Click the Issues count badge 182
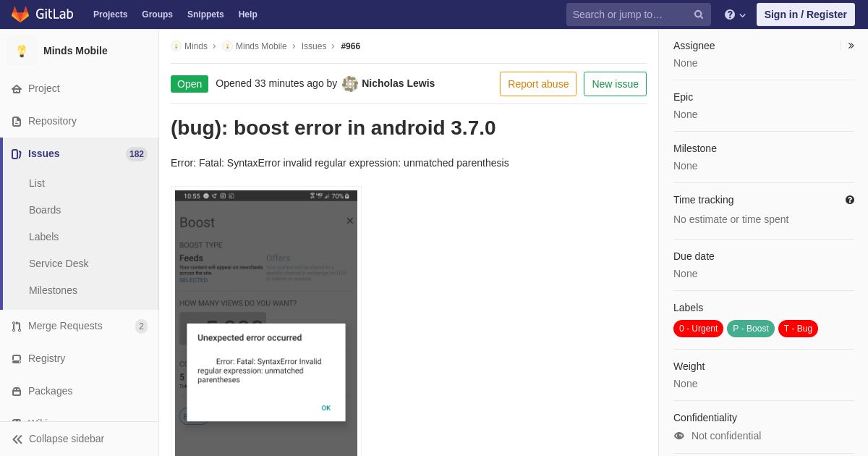The width and height of the screenshot is (868, 456). (x=137, y=154)
